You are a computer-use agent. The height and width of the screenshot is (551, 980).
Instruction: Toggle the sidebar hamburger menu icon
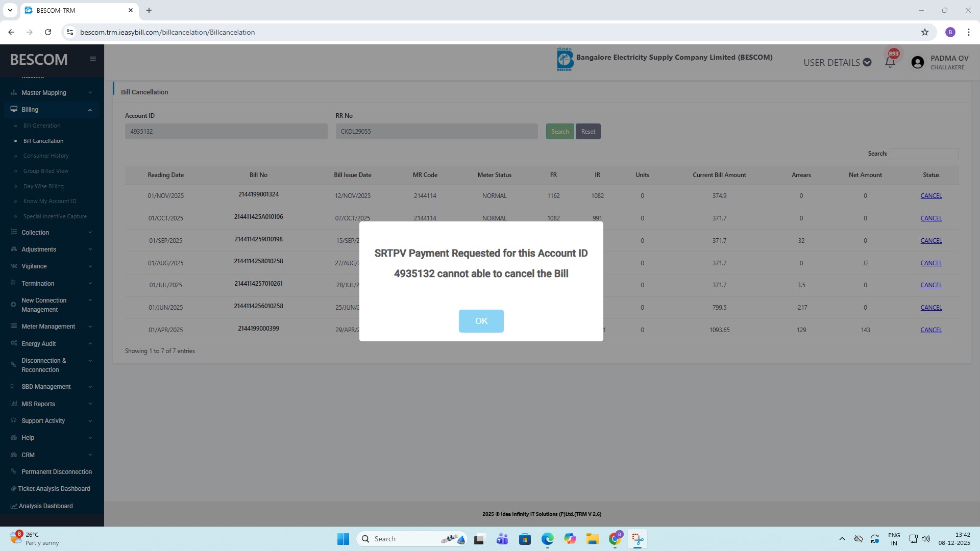pyautogui.click(x=93, y=59)
